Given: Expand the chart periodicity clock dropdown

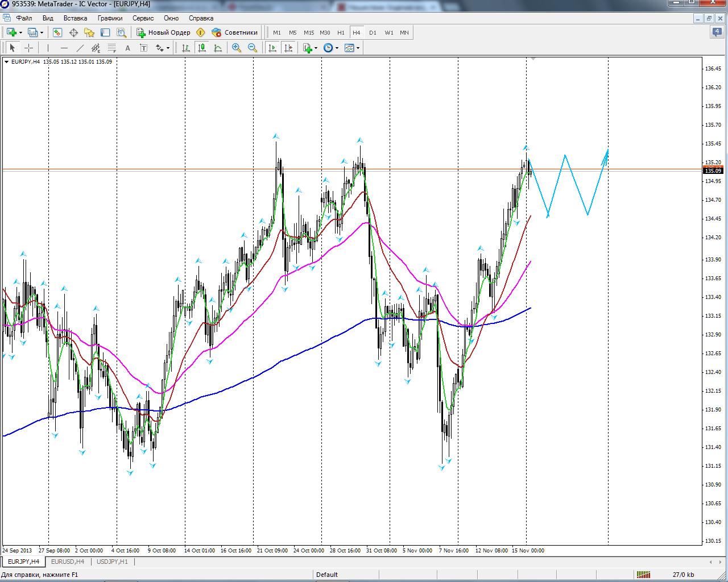Looking at the screenshot, I should (x=337, y=48).
